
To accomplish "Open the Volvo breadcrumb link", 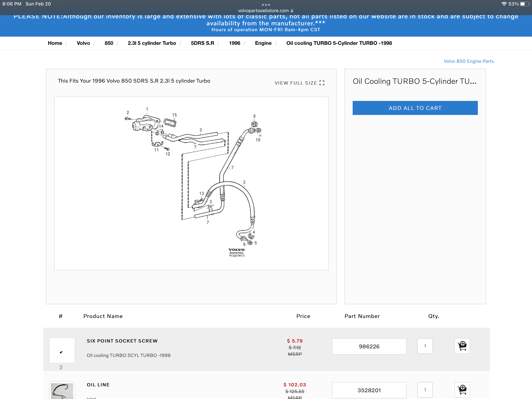I will (83, 43).
